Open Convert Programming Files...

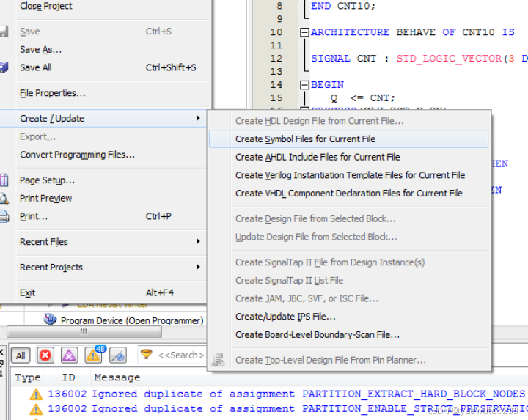click(x=77, y=155)
